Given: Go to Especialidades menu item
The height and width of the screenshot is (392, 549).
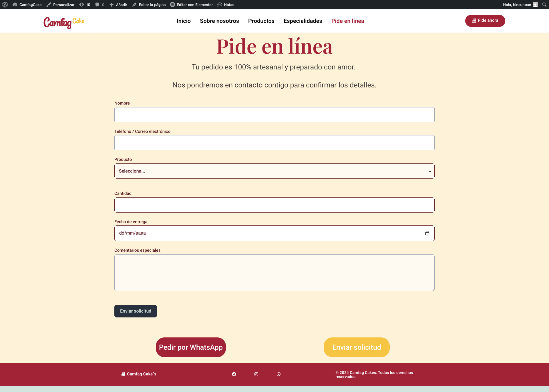Looking at the screenshot, I should click(x=303, y=21).
